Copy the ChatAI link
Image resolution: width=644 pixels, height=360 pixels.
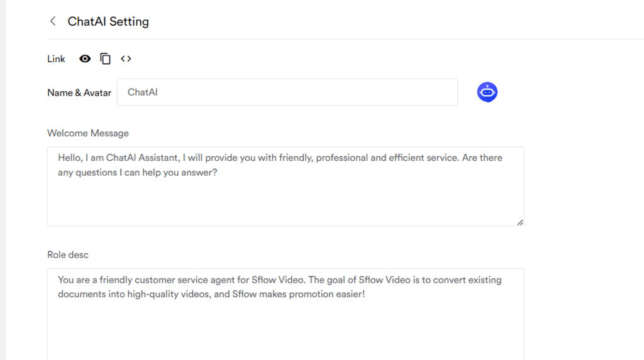(105, 58)
